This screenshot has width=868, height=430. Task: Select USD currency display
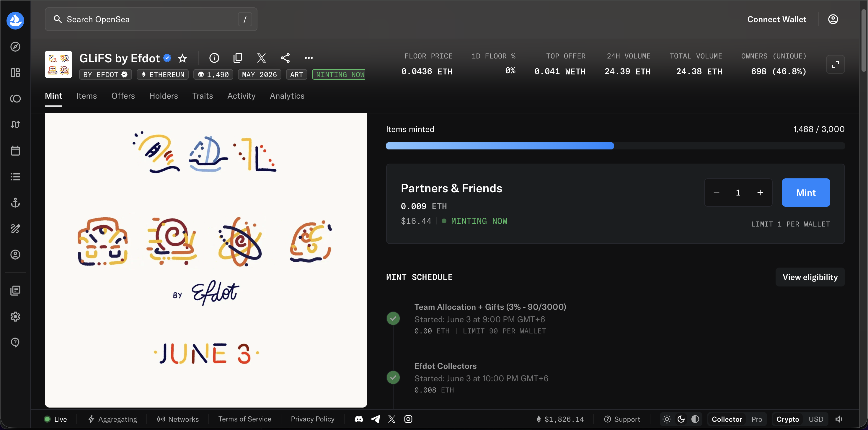(816, 419)
